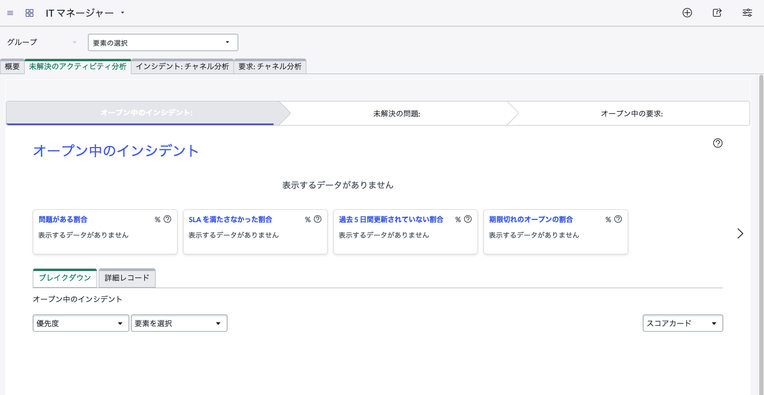Click the help icon on 問題がある割合 card
The width and height of the screenshot is (764, 395).
168,219
